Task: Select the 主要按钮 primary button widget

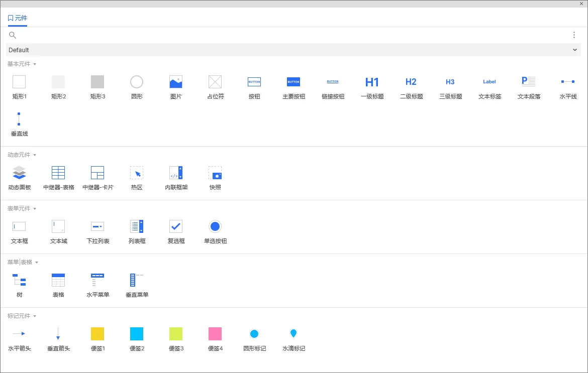Action: (x=293, y=87)
